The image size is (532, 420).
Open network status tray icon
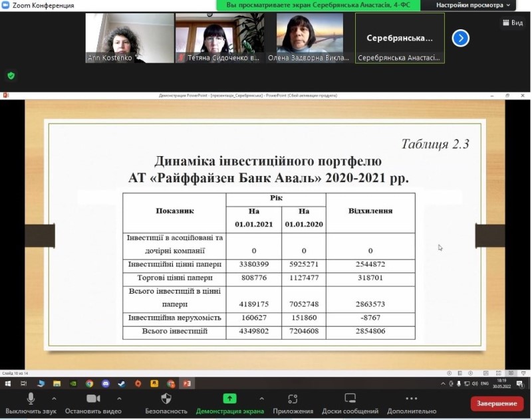point(467,383)
